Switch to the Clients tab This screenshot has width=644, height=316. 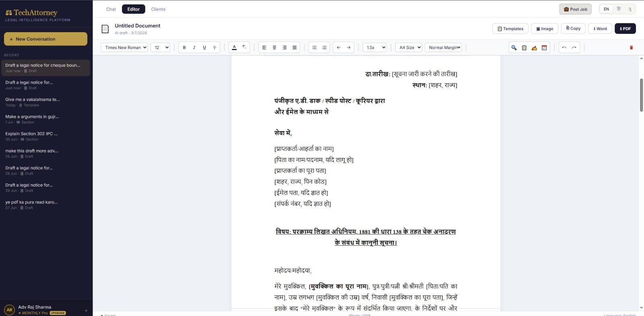point(158,9)
